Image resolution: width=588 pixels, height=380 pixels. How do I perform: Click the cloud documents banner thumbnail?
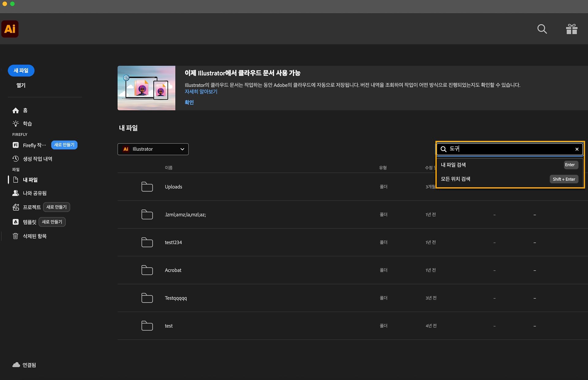point(146,88)
